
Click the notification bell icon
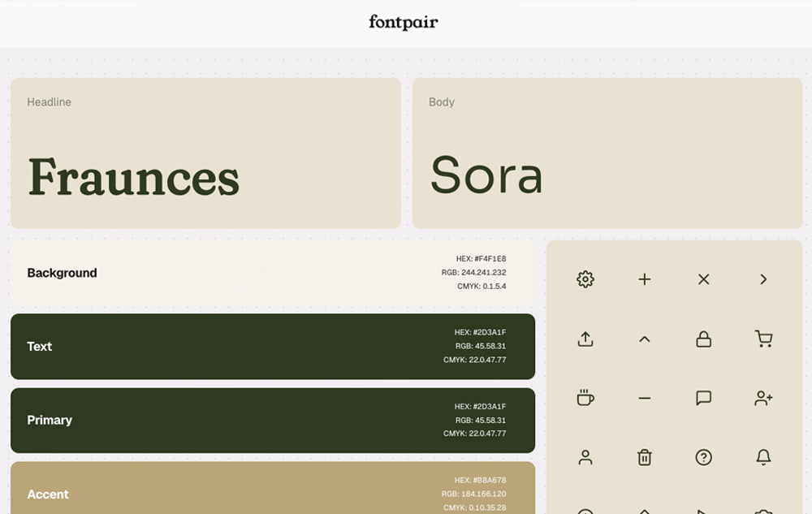pos(763,457)
